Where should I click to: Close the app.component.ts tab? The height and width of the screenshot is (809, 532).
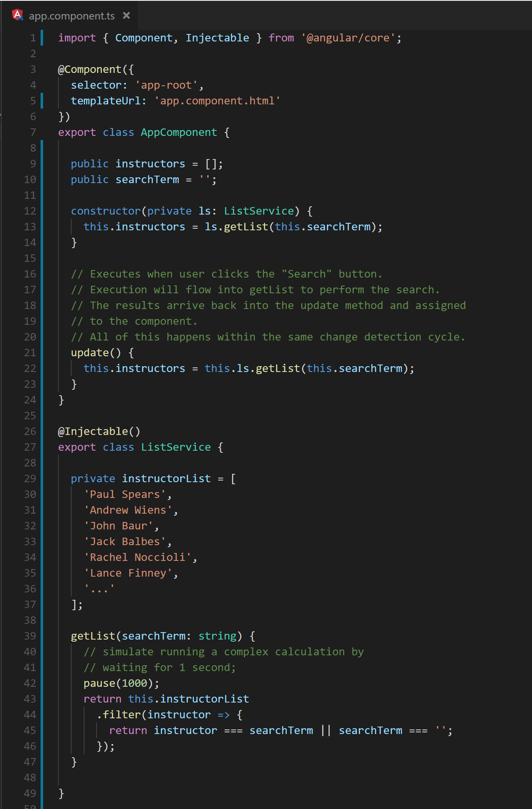tap(126, 15)
